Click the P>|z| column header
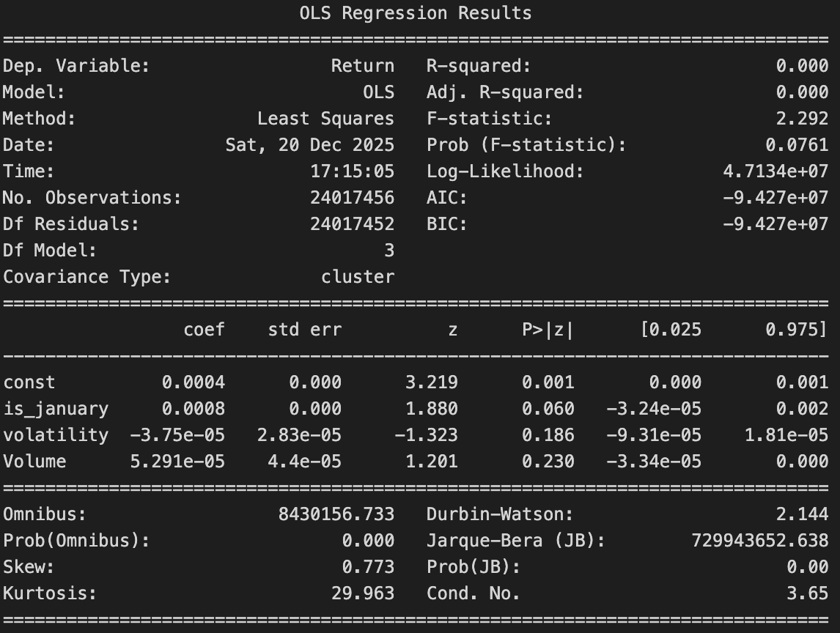Screen dimensions: 840x633 [x=548, y=330]
